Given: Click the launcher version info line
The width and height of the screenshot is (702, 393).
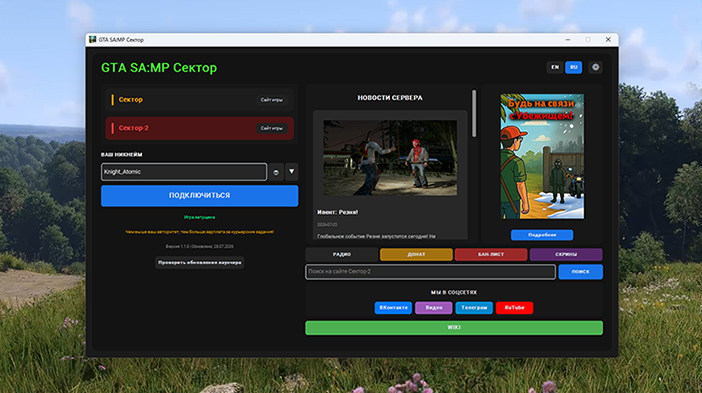Looking at the screenshot, I should [x=200, y=246].
